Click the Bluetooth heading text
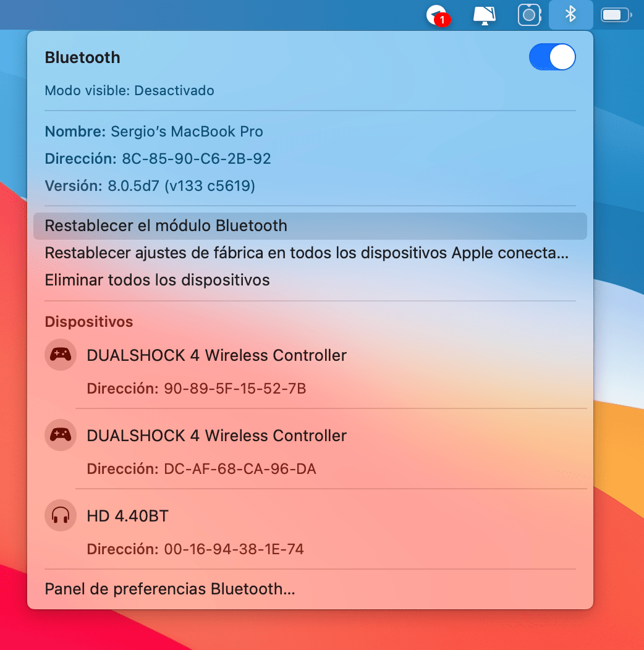This screenshot has width=644, height=650. coord(83,57)
